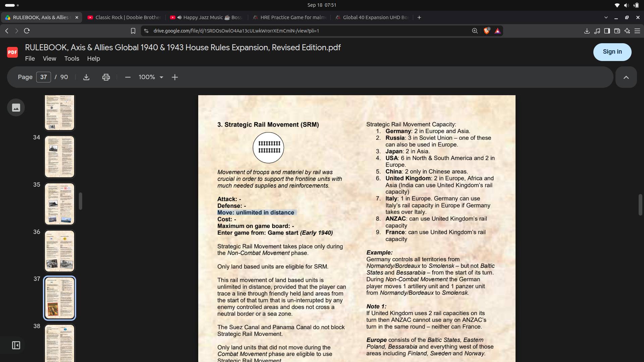
Task: Click the railroad track symbol image
Action: [268, 147]
